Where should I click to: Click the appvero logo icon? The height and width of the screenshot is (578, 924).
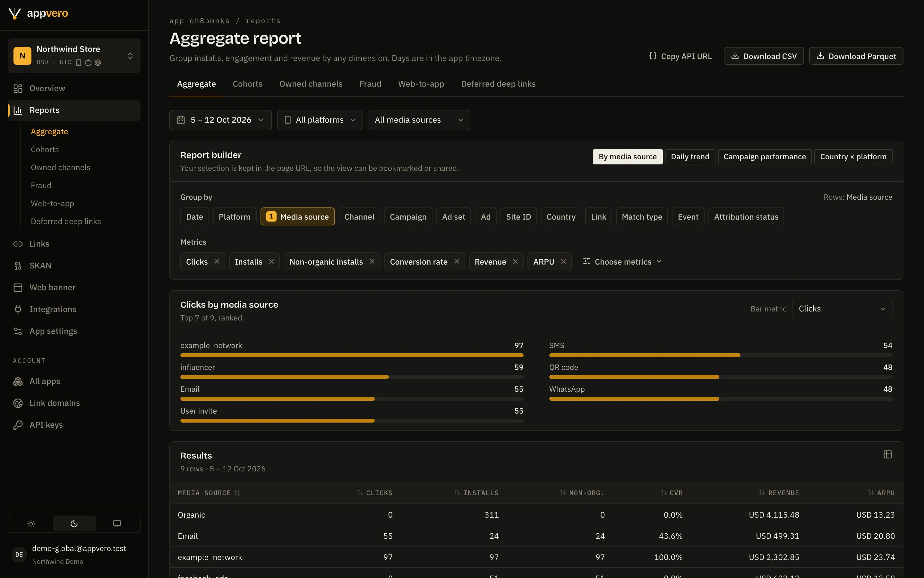coord(14,13)
